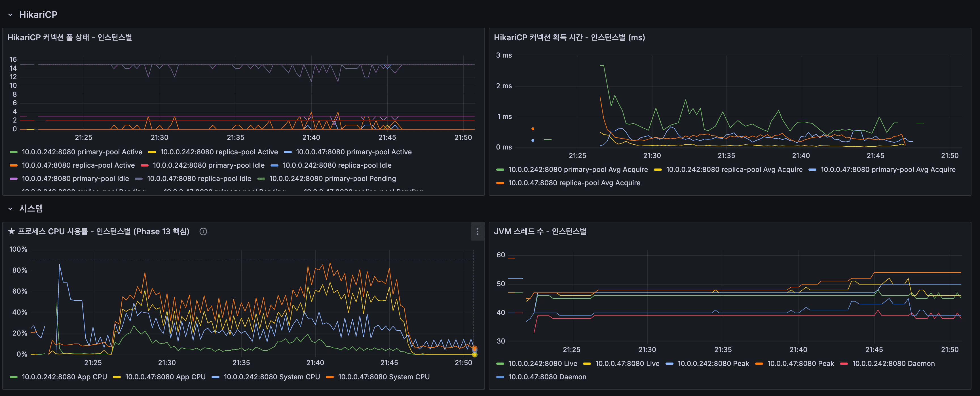Click green swatch of primary-pool Avg Acquire
This screenshot has width=980, height=396.
[x=500, y=170]
